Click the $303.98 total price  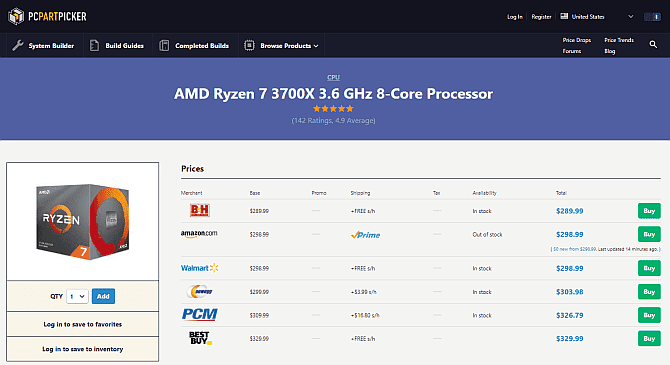(x=569, y=292)
